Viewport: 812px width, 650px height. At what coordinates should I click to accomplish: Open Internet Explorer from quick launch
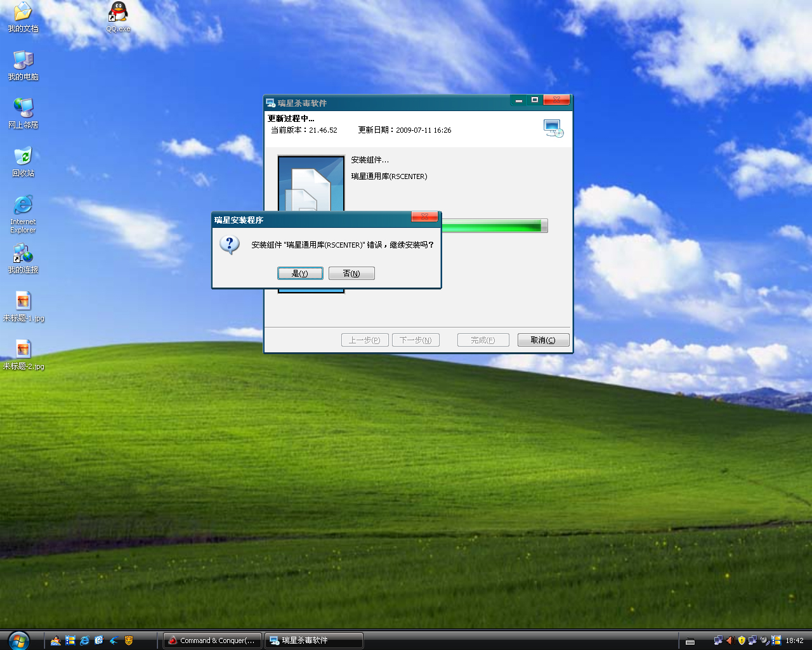point(84,640)
